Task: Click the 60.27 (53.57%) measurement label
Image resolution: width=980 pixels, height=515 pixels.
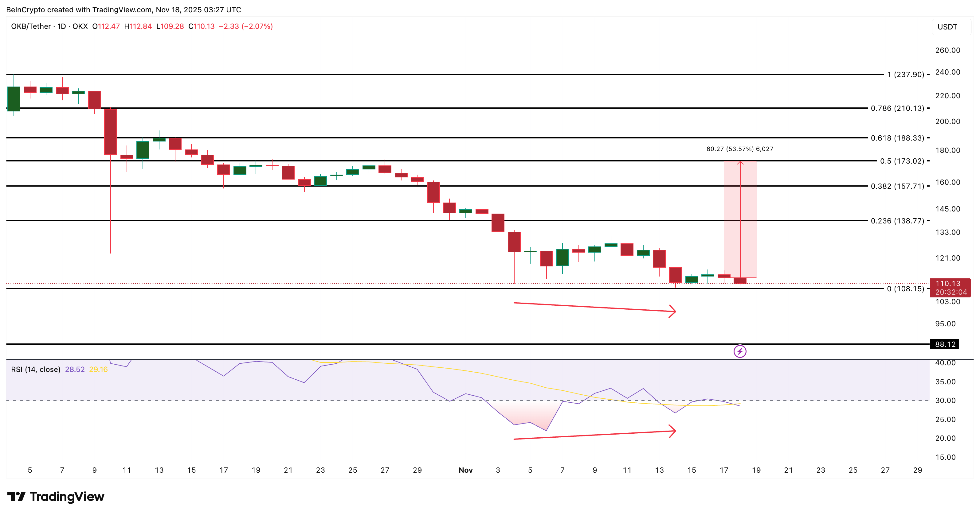Action: click(x=740, y=149)
